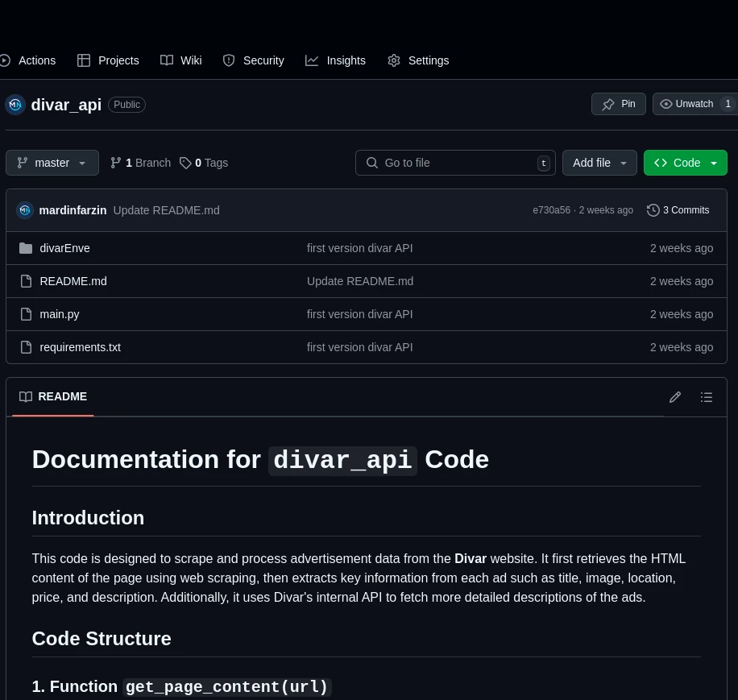The height and width of the screenshot is (700, 738).
Task: Focus the Go to file search field
Action: (455, 163)
